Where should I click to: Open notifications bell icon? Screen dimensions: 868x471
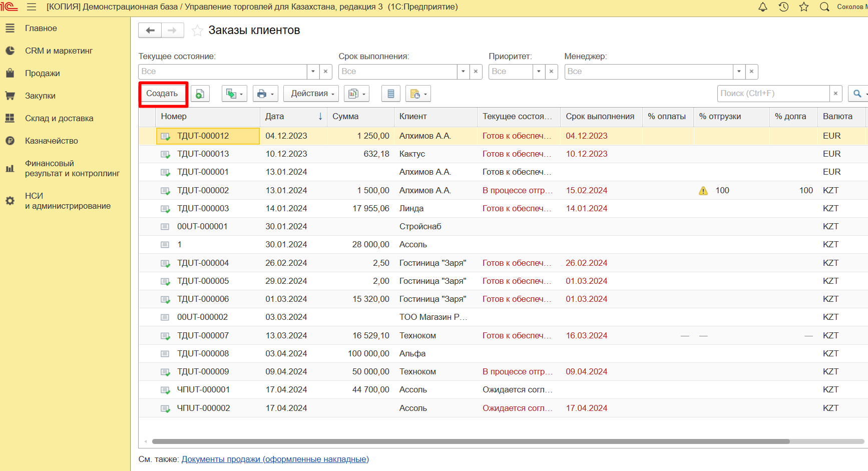pyautogui.click(x=762, y=7)
